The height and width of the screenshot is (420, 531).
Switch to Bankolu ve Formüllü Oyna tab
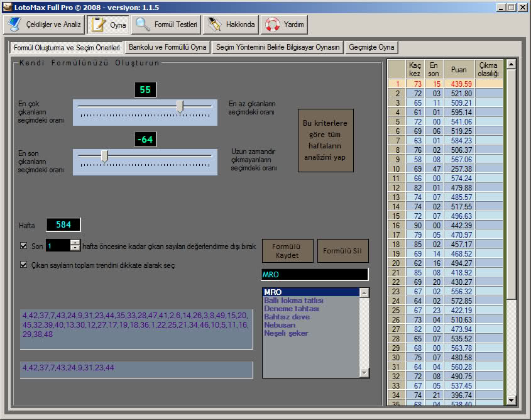pyautogui.click(x=168, y=47)
